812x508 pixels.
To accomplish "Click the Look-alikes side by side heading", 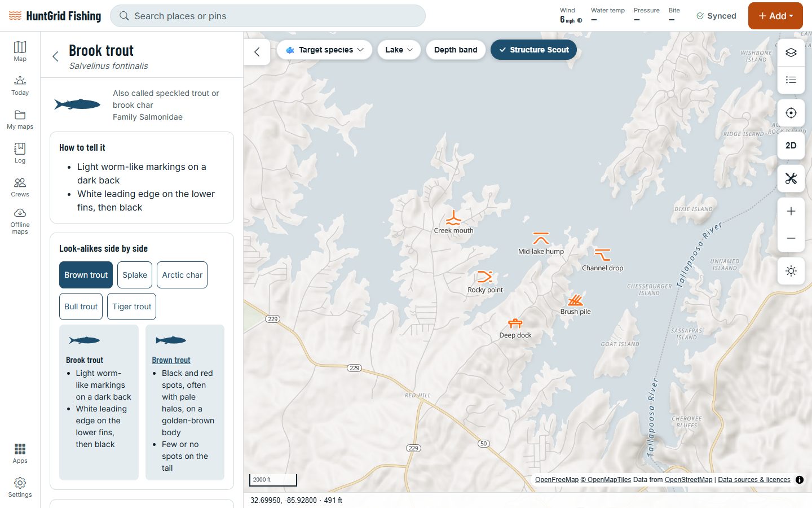I will (103, 248).
